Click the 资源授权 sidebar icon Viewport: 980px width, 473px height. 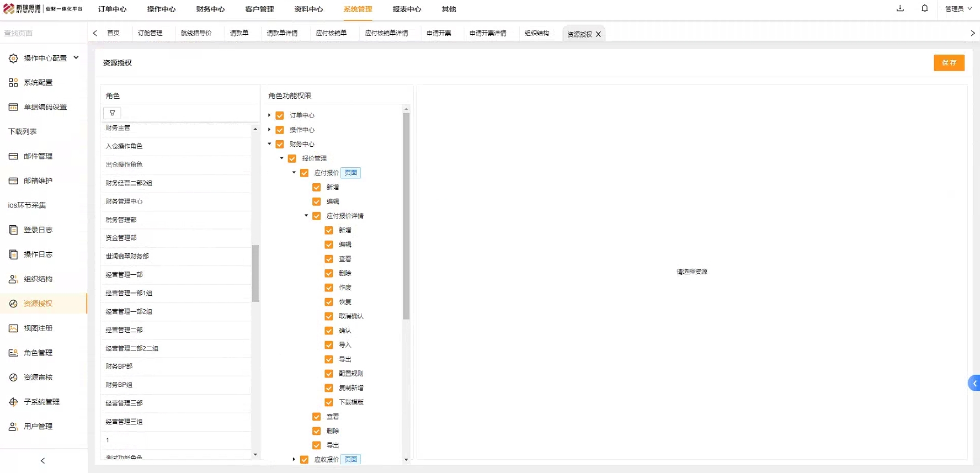[x=13, y=304]
